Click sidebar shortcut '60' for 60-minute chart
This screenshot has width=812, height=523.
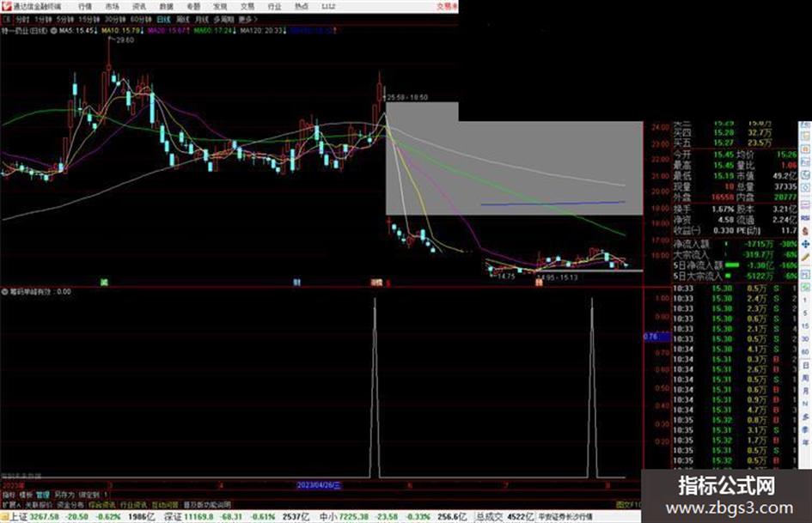[805, 351]
